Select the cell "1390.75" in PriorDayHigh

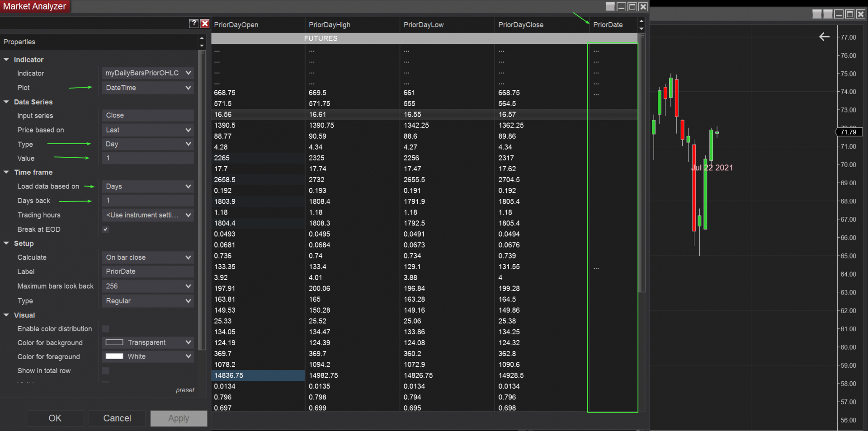coord(353,126)
